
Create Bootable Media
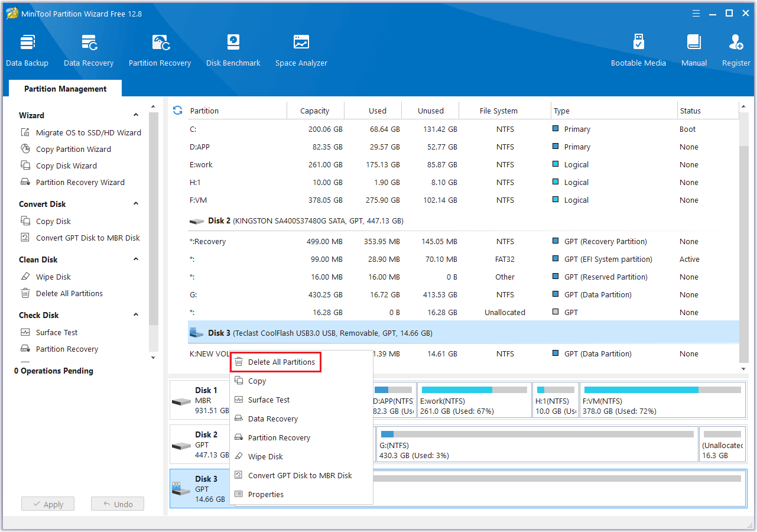pos(638,50)
